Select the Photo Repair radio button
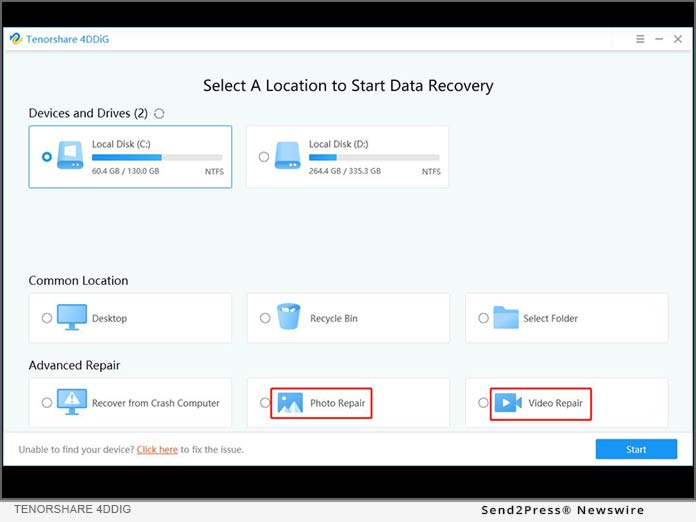This screenshot has height=522, width=696. 265,403
